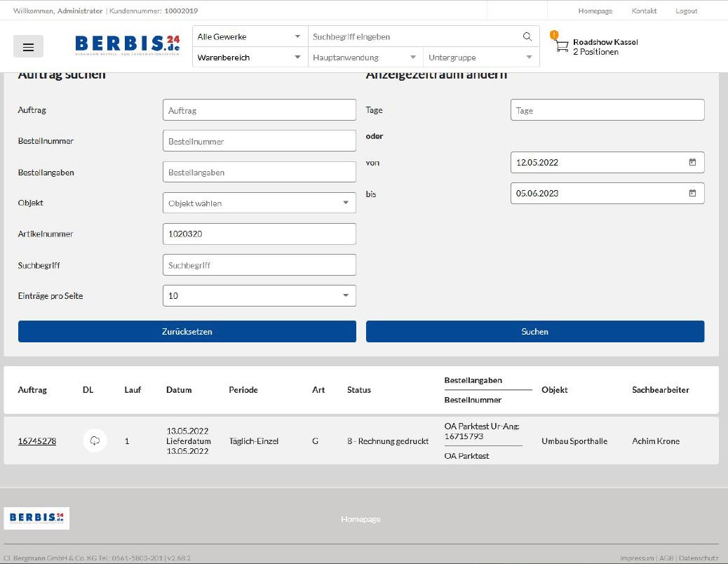Click the Sachbearbeiter column header
The height and width of the screenshot is (564, 728).
[x=660, y=390]
